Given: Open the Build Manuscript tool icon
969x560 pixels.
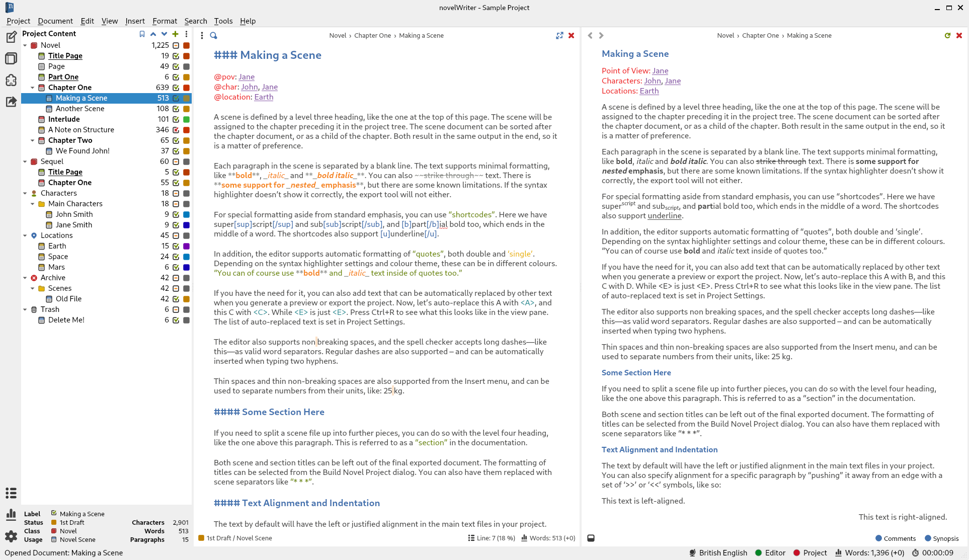Looking at the screenshot, I should (x=11, y=102).
